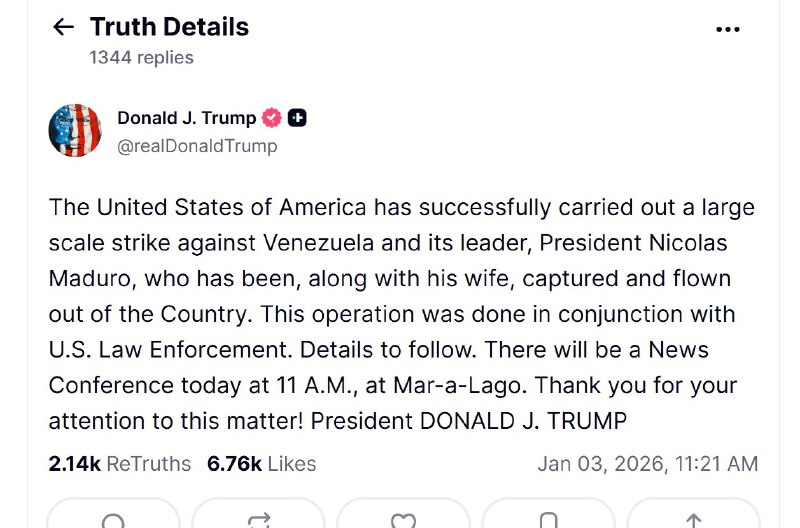
Task: Click the Jan 03, 2026 timestamp
Action: tap(647, 464)
